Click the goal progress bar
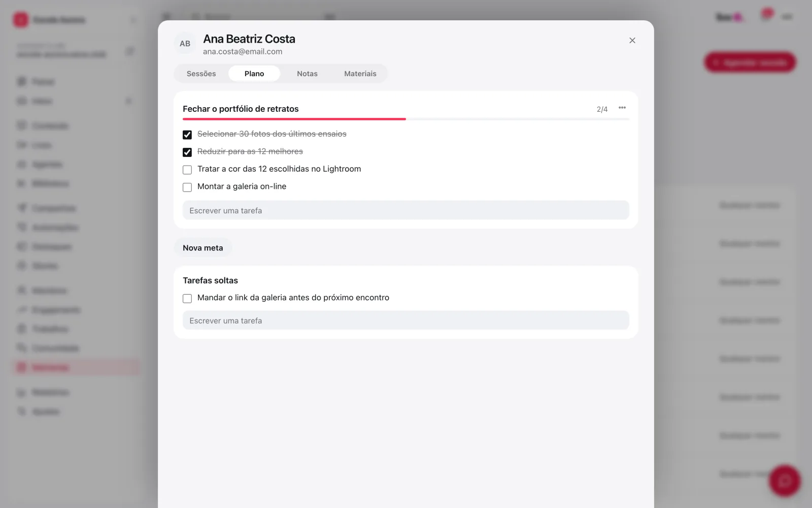This screenshot has height=508, width=812. pyautogui.click(x=406, y=119)
